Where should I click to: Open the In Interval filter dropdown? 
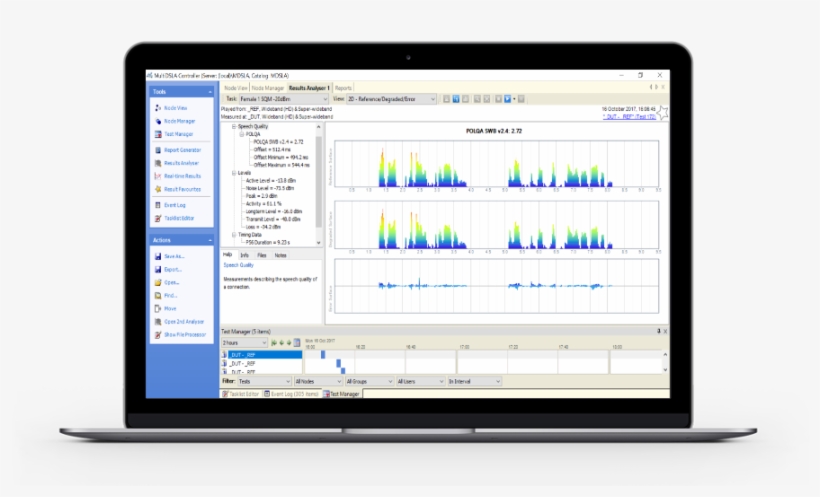coord(474,381)
